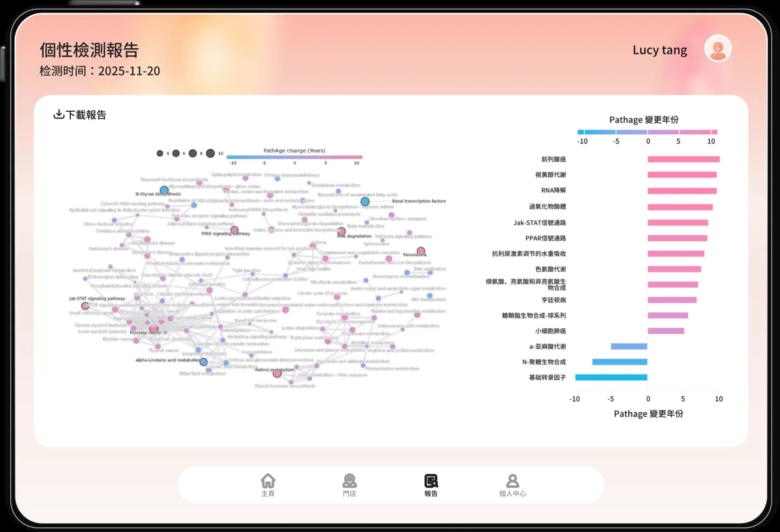Switch to the 主頁 tab label
The height and width of the screenshot is (532, 780).
[x=268, y=494]
